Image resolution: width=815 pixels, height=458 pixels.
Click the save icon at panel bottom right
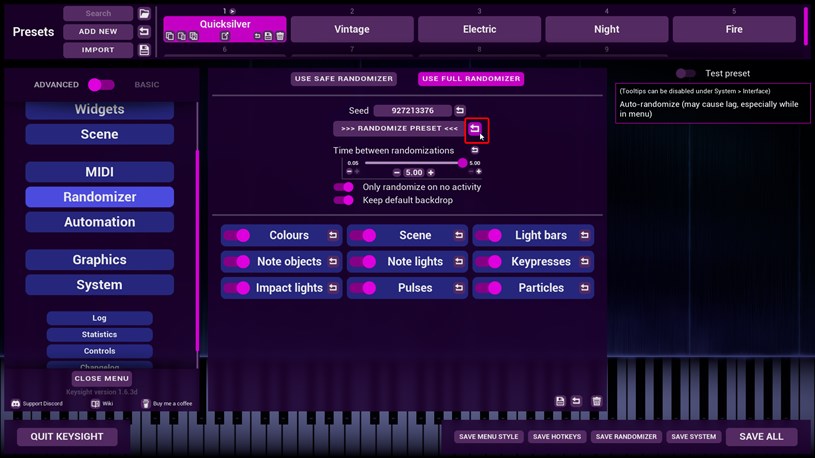point(560,401)
